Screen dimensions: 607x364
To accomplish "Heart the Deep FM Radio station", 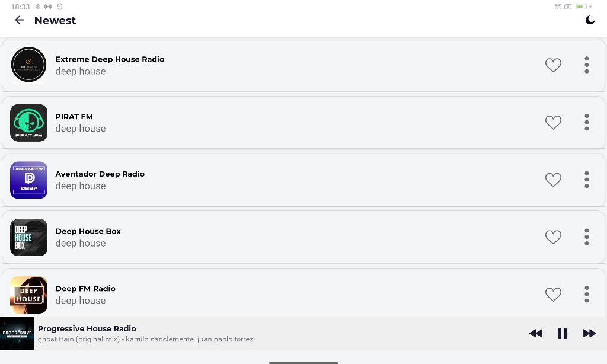I will [553, 294].
